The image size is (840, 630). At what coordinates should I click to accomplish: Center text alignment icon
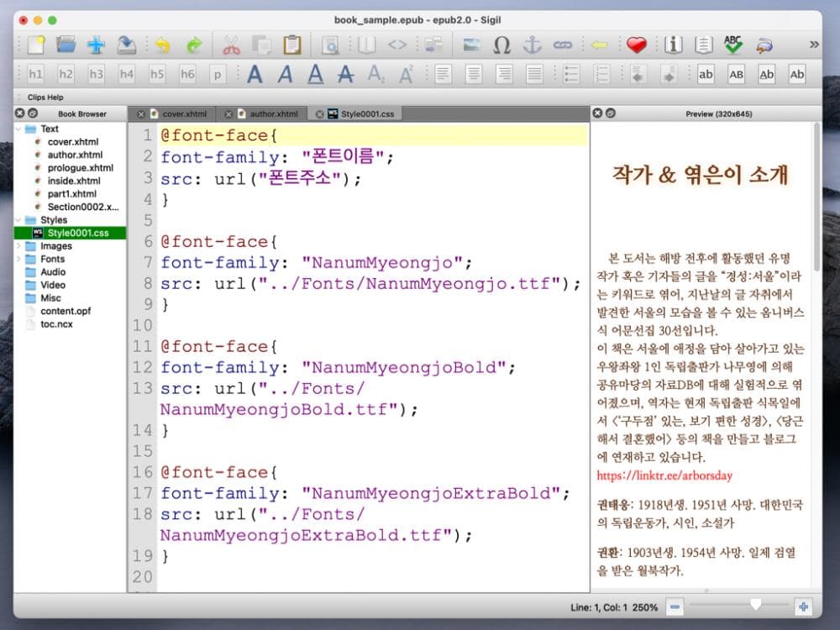474,74
